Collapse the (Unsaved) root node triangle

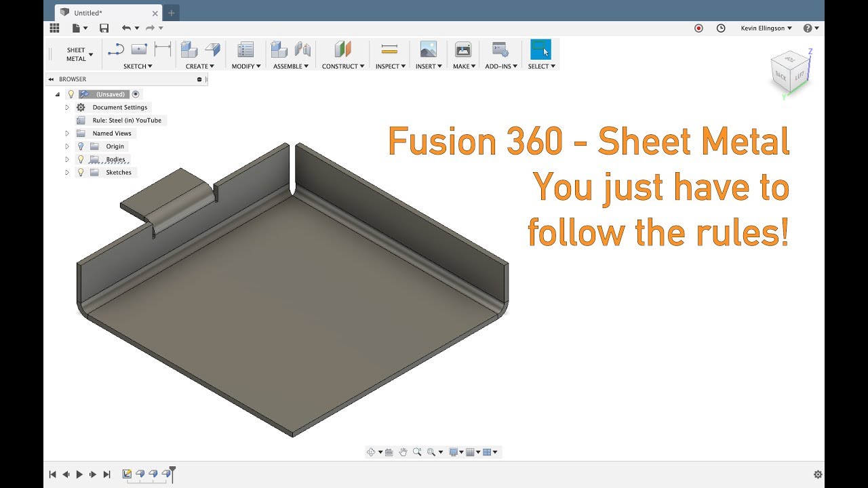tap(58, 94)
